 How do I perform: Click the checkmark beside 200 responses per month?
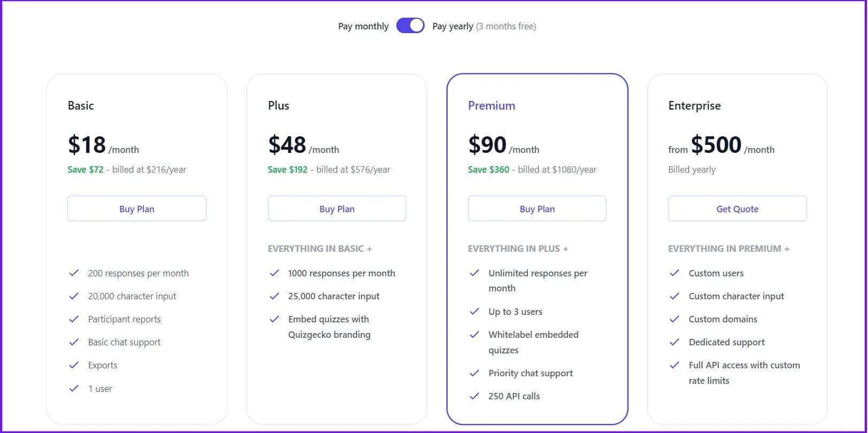coord(74,273)
